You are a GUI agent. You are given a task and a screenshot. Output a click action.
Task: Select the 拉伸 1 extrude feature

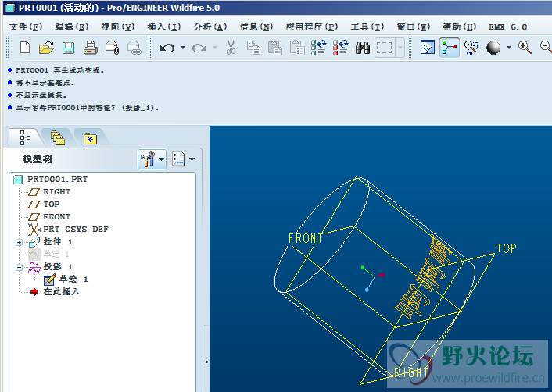coord(51,242)
